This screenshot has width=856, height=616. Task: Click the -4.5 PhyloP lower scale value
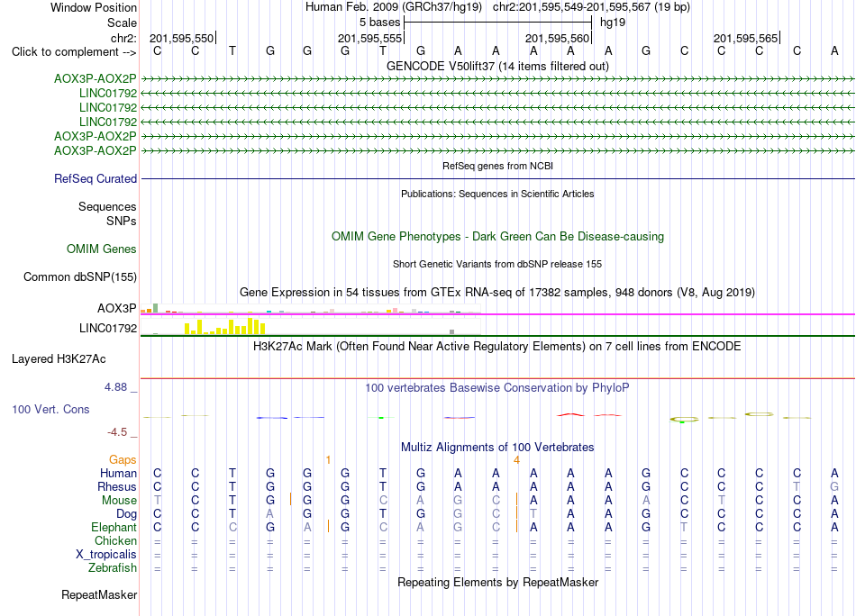click(117, 432)
